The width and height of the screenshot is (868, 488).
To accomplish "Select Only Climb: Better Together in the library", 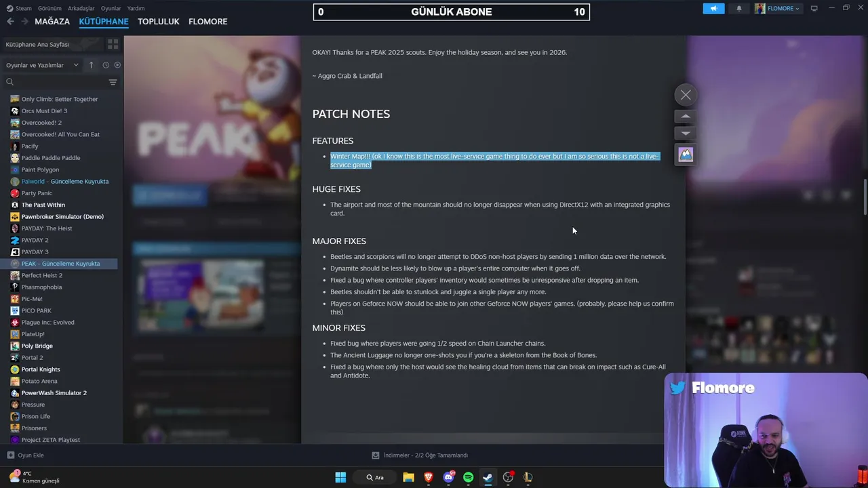I will point(60,99).
